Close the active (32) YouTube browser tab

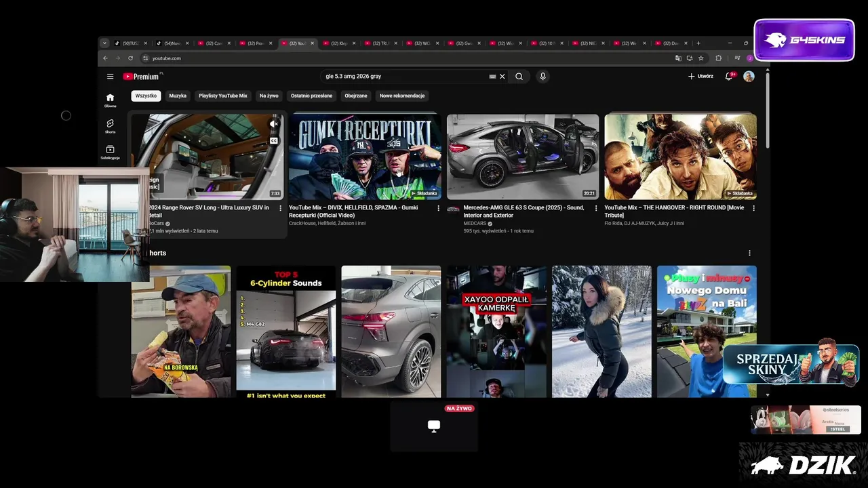(313, 43)
